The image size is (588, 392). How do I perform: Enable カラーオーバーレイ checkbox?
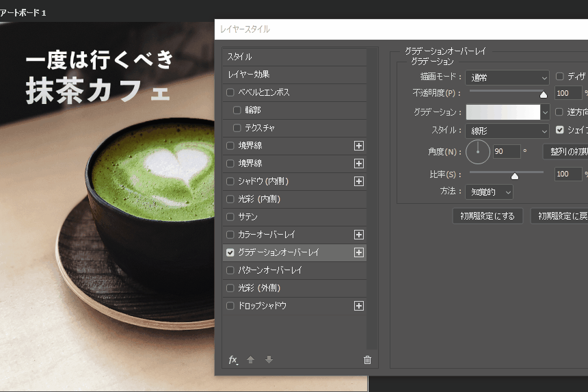tap(230, 235)
